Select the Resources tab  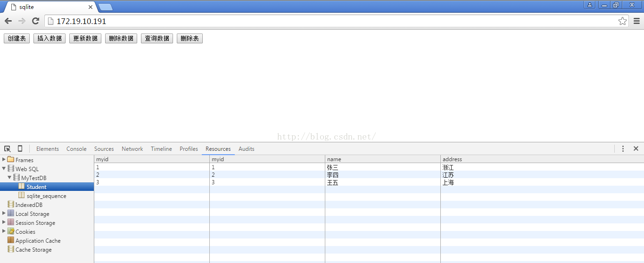pos(218,149)
